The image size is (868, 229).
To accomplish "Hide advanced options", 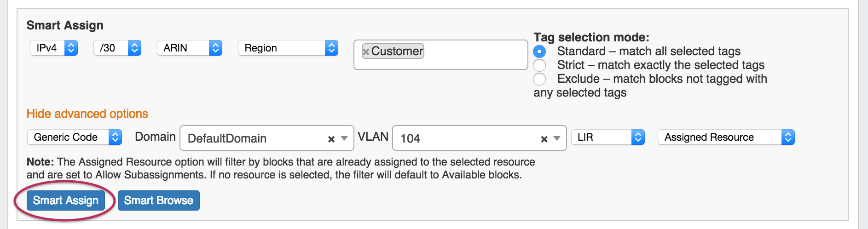I will [x=87, y=114].
